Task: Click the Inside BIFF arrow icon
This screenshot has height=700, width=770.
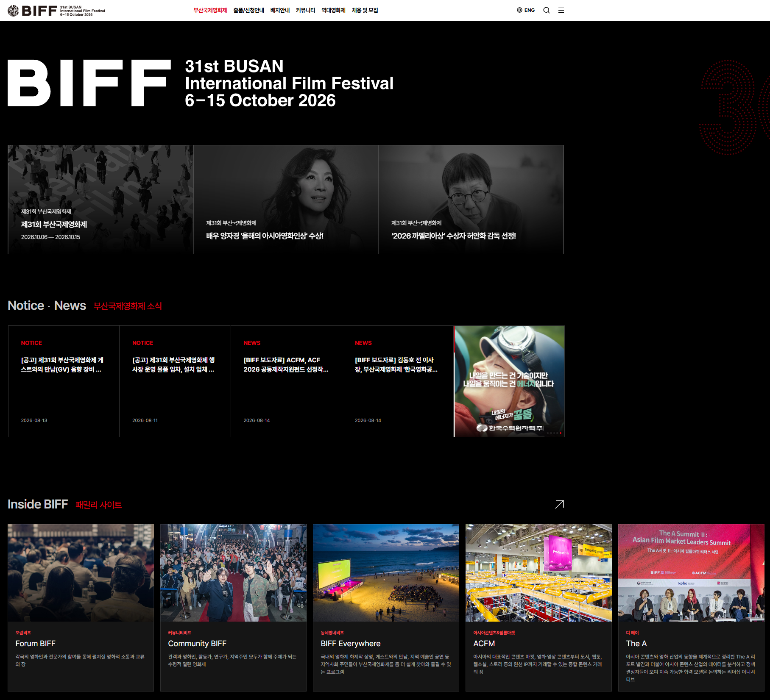Action: click(559, 504)
